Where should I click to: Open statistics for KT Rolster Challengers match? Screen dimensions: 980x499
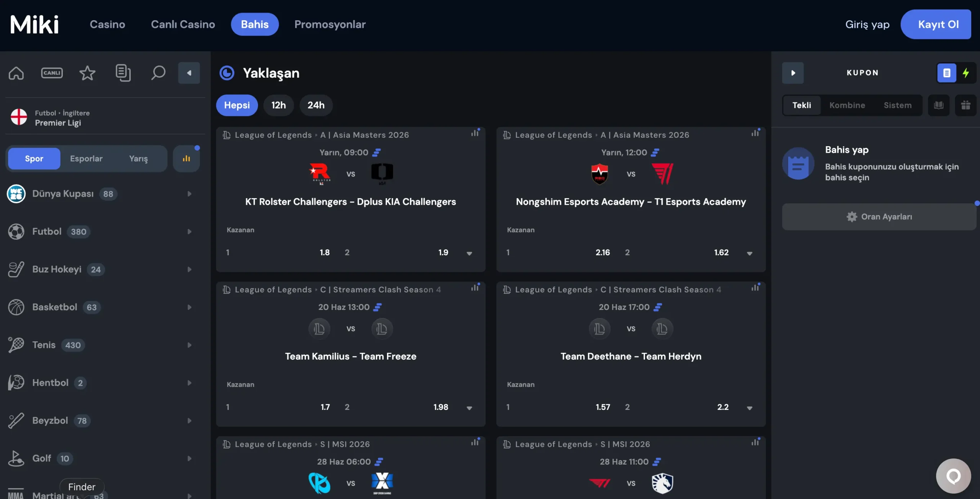[x=475, y=133]
